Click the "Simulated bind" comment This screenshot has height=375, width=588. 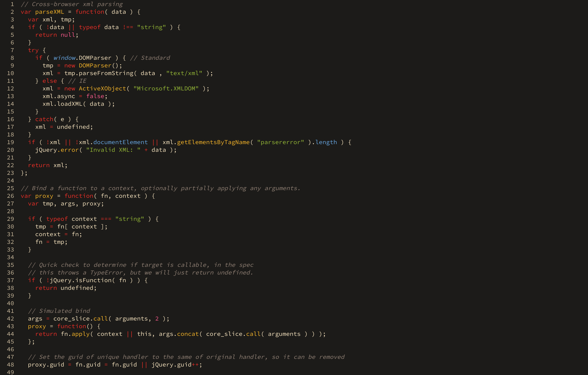(x=59, y=311)
